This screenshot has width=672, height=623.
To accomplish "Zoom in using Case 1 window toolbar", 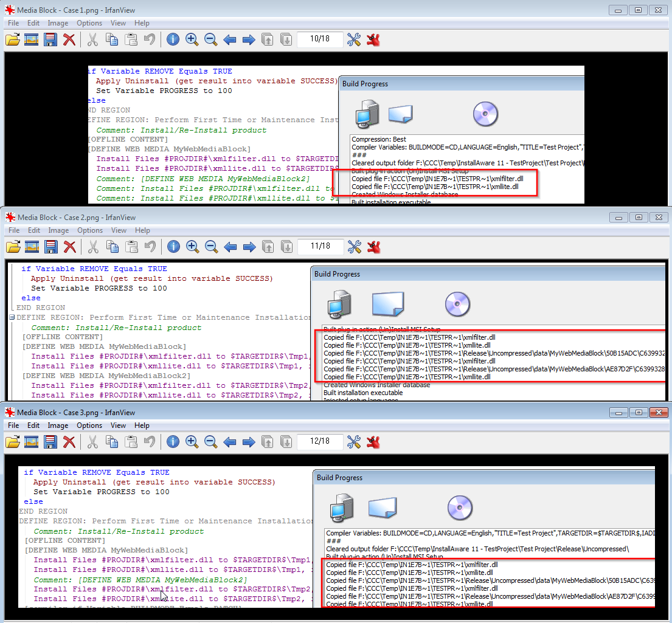I will pyautogui.click(x=192, y=40).
